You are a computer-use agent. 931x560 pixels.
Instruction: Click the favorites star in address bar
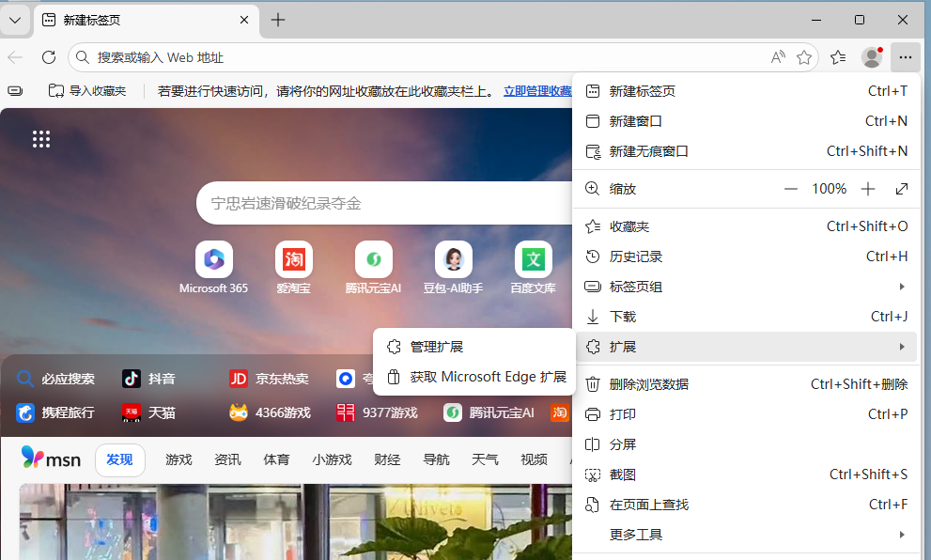click(804, 57)
